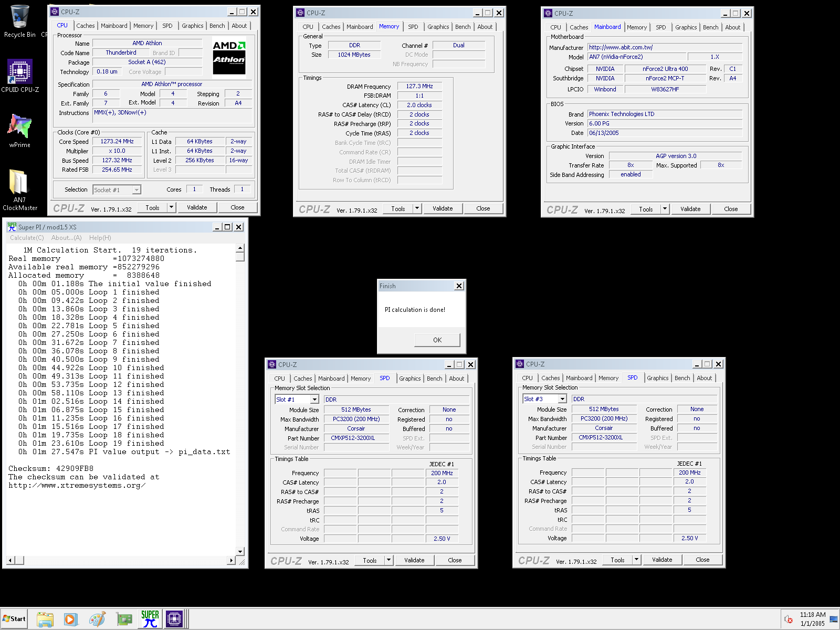
Task: Click the Super PI vertical scrollbar thumb
Action: click(x=240, y=257)
